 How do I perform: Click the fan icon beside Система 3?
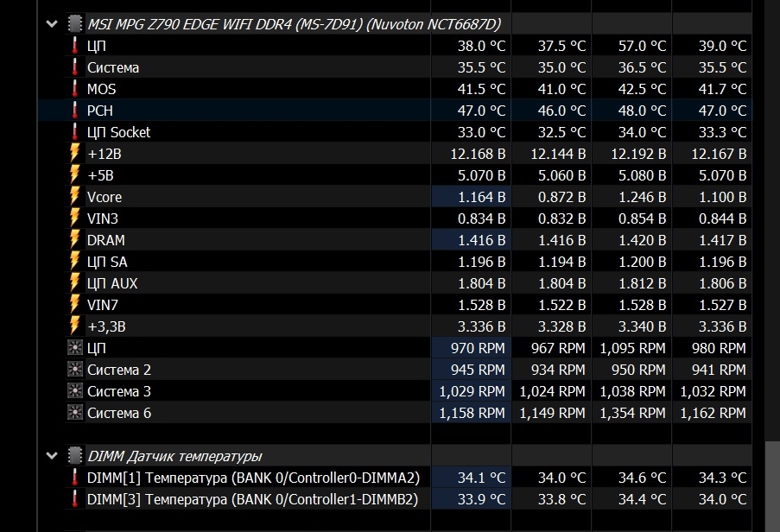pos(74,391)
